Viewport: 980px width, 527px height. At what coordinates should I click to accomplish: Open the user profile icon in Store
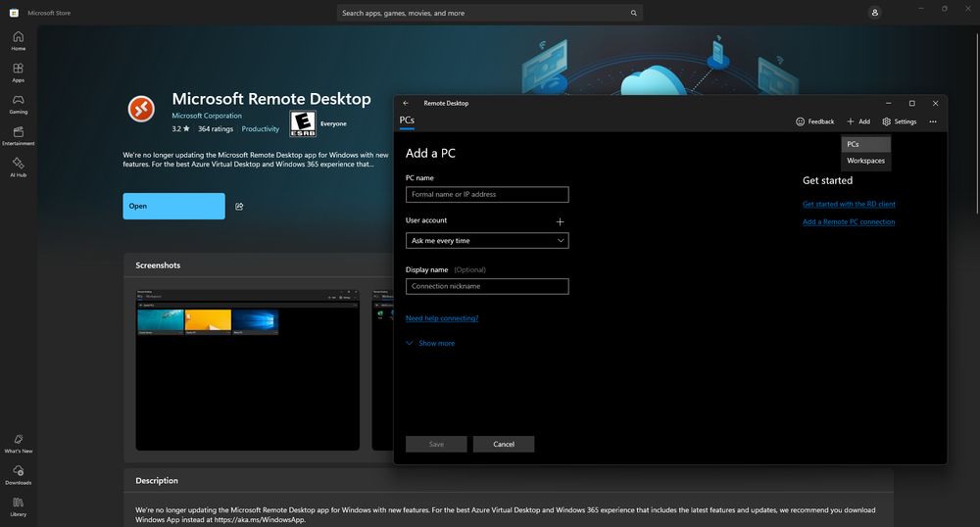(874, 13)
